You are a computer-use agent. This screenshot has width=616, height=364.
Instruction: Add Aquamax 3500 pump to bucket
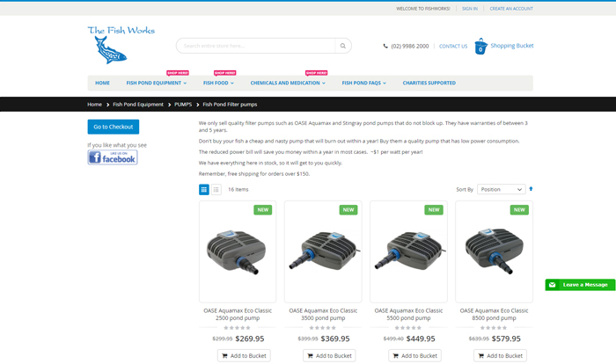tap(329, 356)
